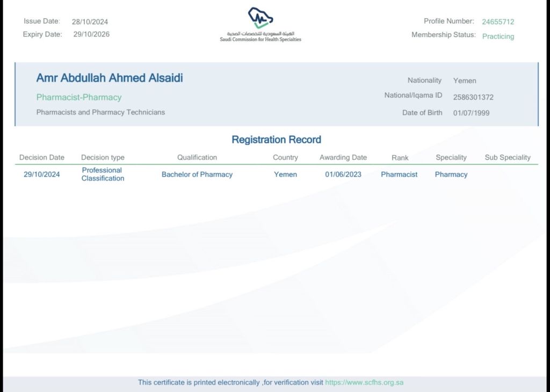Click the Profile Number value 24655712
Image resolution: width=550 pixels, height=392 pixels.
[498, 22]
